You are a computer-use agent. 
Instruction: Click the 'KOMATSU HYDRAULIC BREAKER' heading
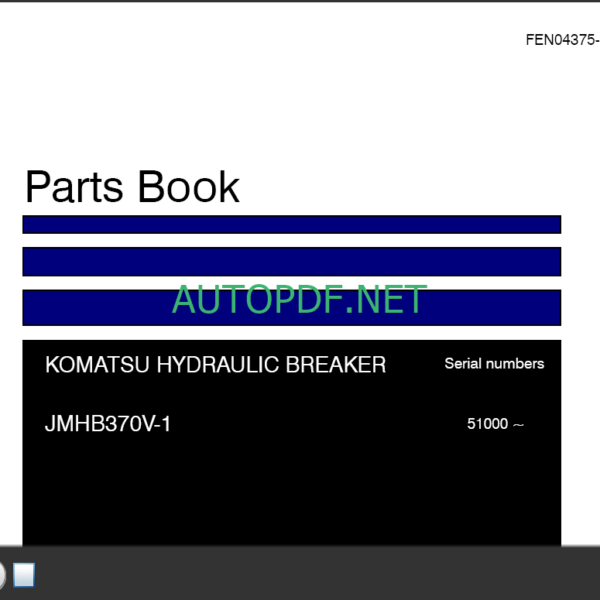click(x=215, y=365)
